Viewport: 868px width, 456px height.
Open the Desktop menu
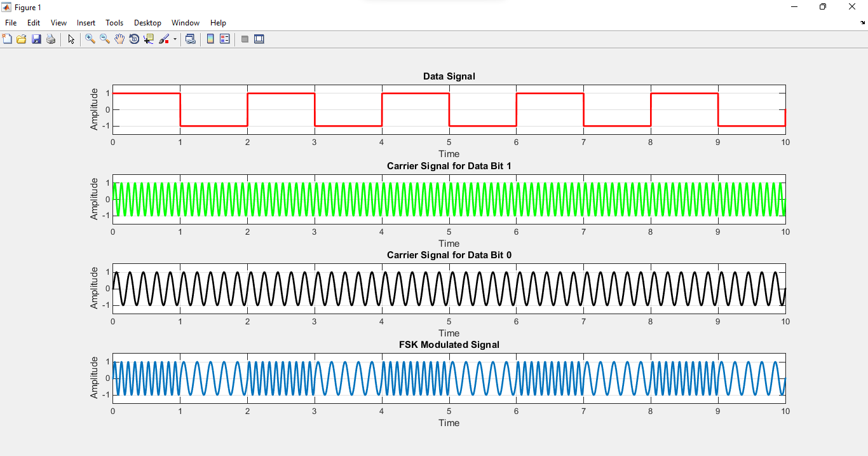click(x=147, y=23)
